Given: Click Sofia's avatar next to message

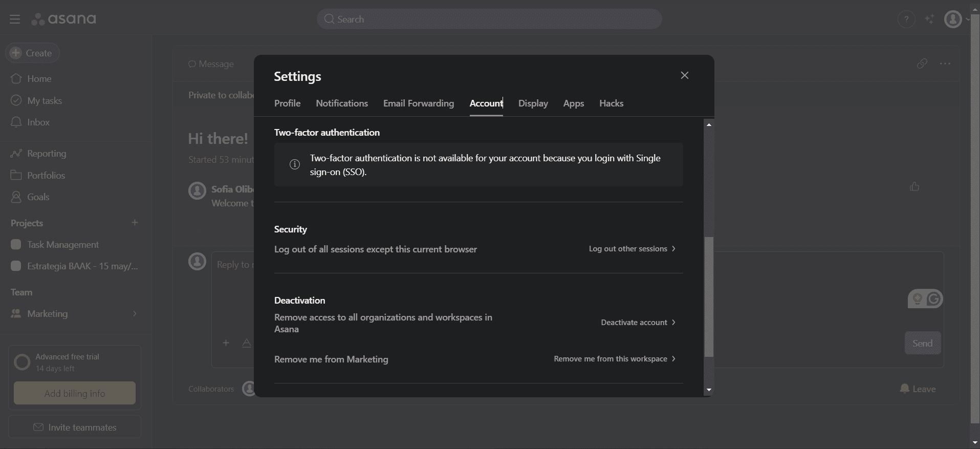Looking at the screenshot, I should (x=197, y=190).
